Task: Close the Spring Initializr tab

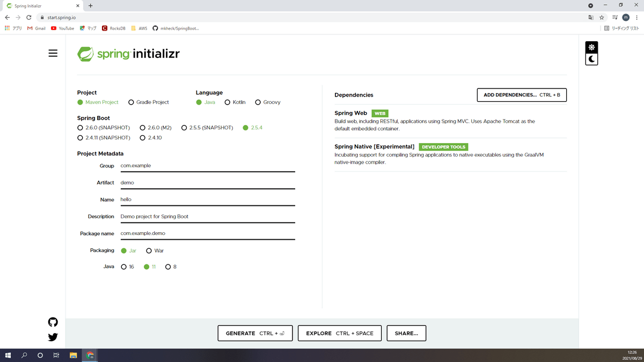Action: click(x=78, y=6)
